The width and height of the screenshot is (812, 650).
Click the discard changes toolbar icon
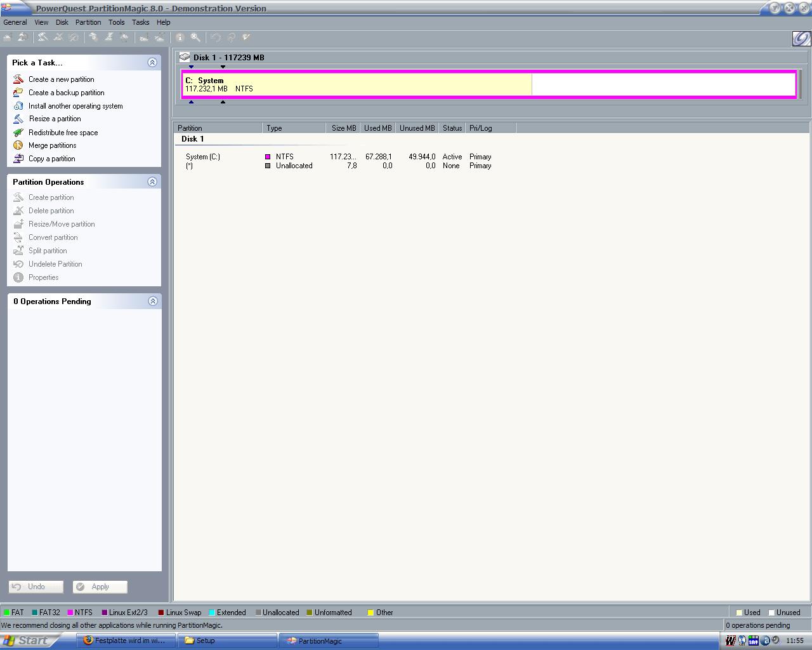coord(231,37)
